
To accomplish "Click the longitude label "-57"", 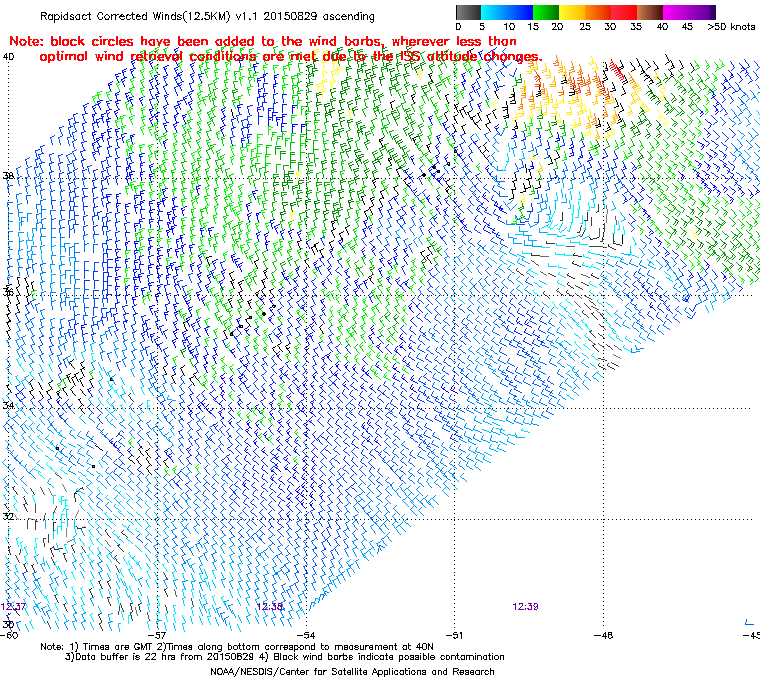I will 158,635.
